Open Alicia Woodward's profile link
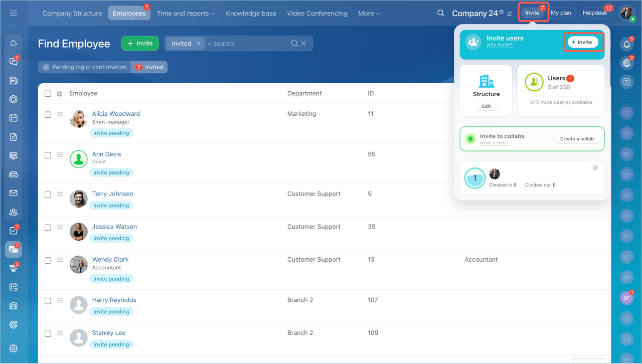 (116, 114)
